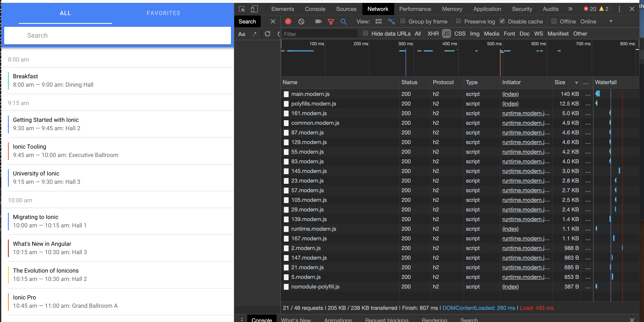Close the bottom console drawer
This screenshot has height=322, width=644.
click(x=632, y=319)
